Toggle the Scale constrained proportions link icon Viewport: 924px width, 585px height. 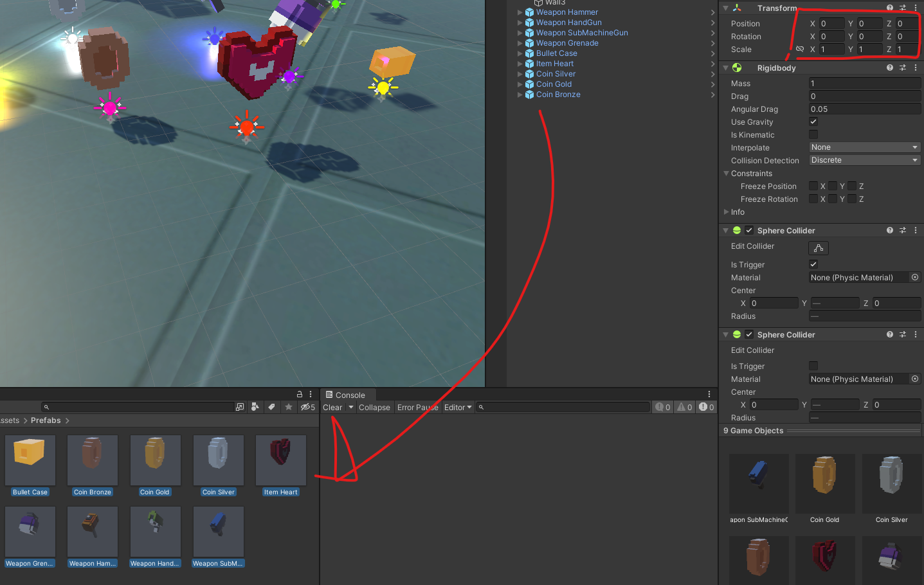click(799, 49)
